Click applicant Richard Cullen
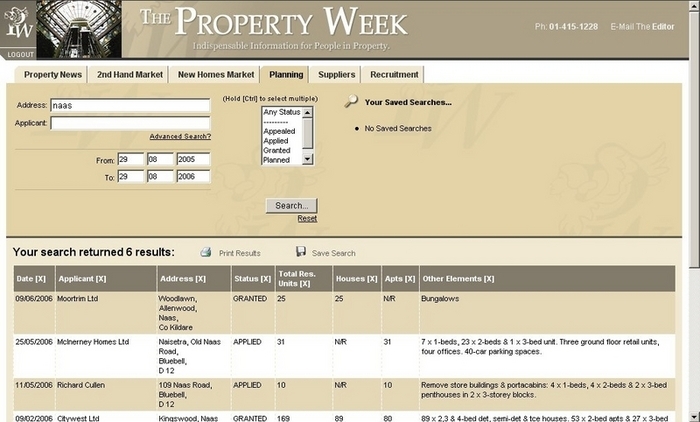This screenshot has width=700, height=422. [81, 385]
